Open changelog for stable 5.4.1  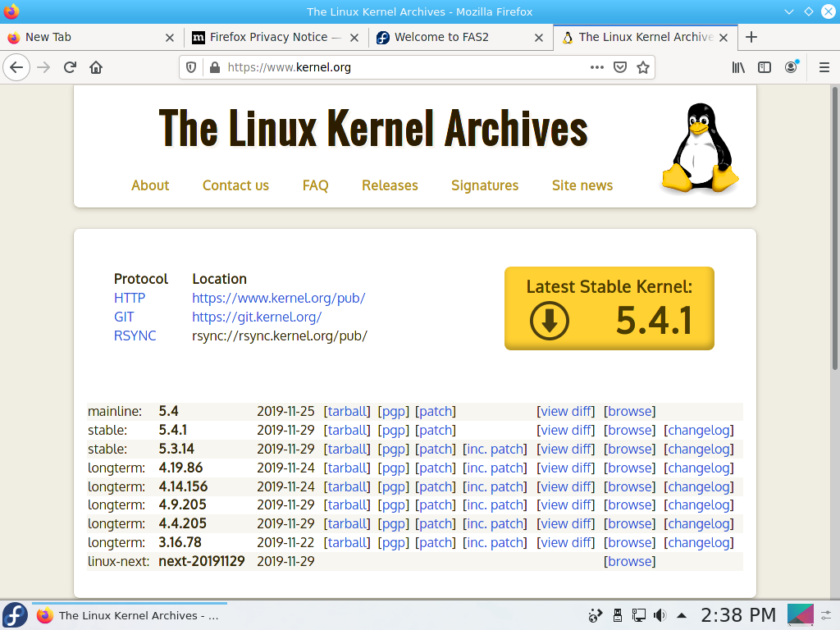coord(699,430)
